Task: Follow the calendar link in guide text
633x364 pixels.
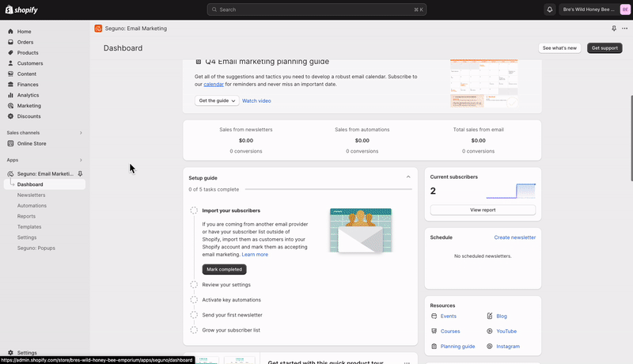Action: [214, 85]
